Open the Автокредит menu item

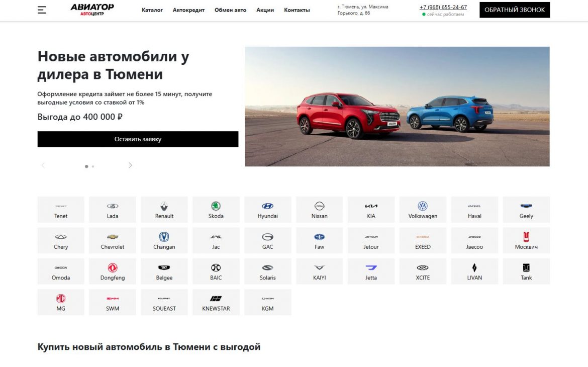pos(188,10)
